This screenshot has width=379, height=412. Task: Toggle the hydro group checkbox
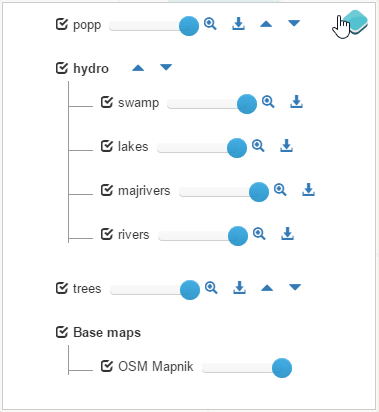point(62,68)
